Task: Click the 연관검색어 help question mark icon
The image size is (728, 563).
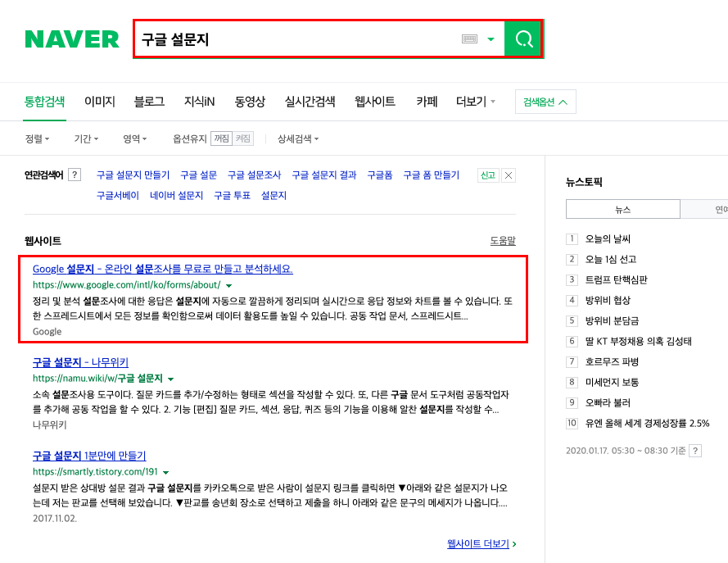Action: coord(75,175)
